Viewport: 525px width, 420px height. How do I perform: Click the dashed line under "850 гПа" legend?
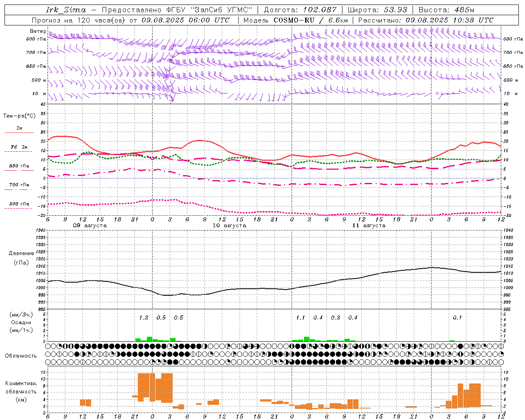19,170
